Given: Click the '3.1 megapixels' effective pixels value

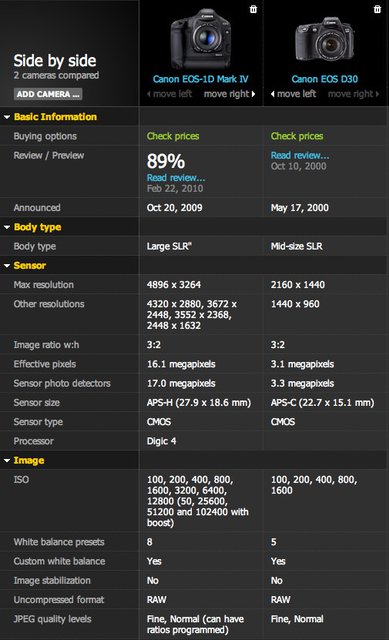Looking at the screenshot, I should (302, 364).
